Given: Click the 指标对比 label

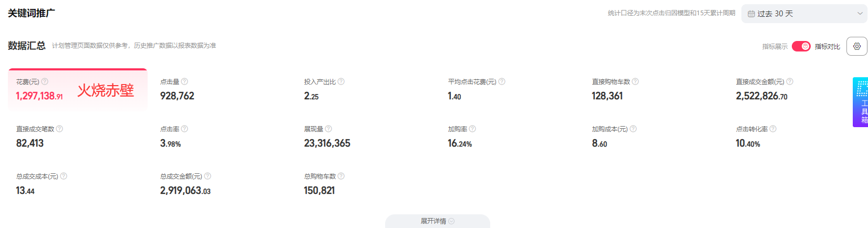Looking at the screenshot, I should 828,47.
